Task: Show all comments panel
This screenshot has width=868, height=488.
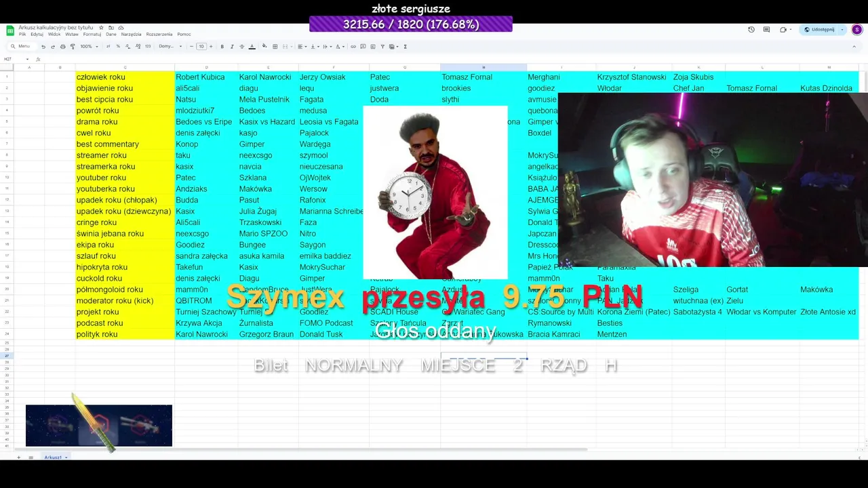Action: [x=767, y=30]
